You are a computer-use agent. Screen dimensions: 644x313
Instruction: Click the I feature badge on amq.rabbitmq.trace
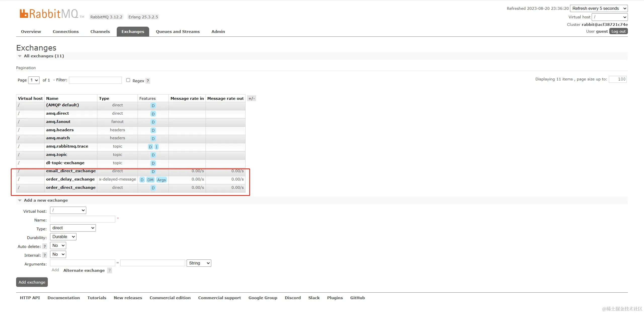(x=156, y=147)
